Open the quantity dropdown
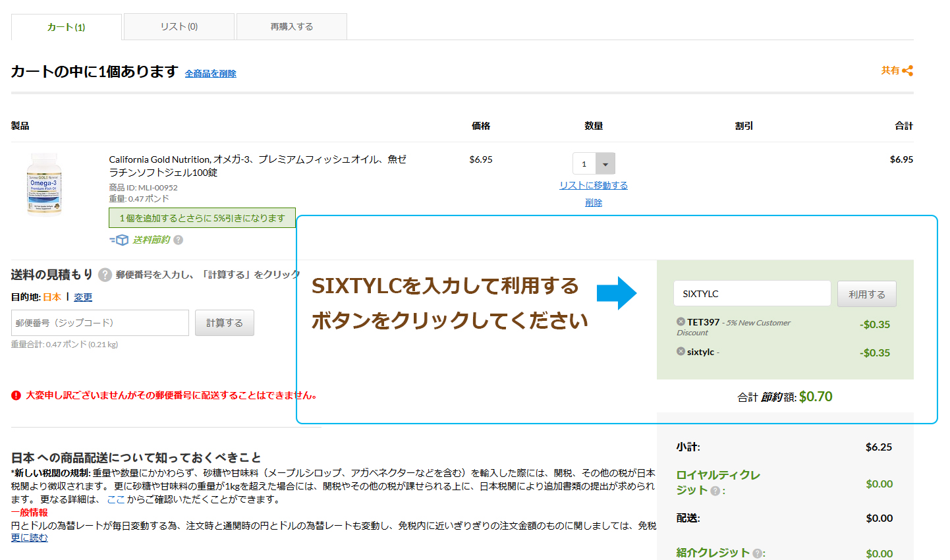The height and width of the screenshot is (560, 950). (605, 164)
